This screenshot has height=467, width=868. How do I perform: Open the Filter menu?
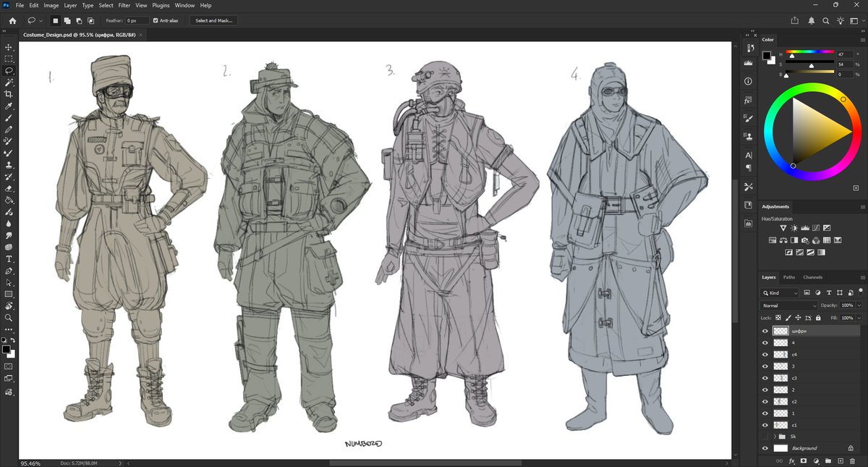[124, 5]
